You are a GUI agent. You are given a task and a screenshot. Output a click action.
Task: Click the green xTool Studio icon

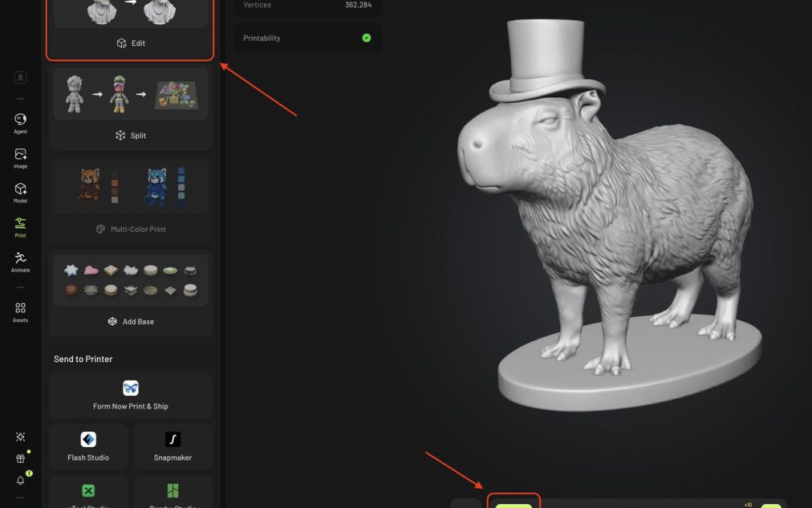[89, 491]
